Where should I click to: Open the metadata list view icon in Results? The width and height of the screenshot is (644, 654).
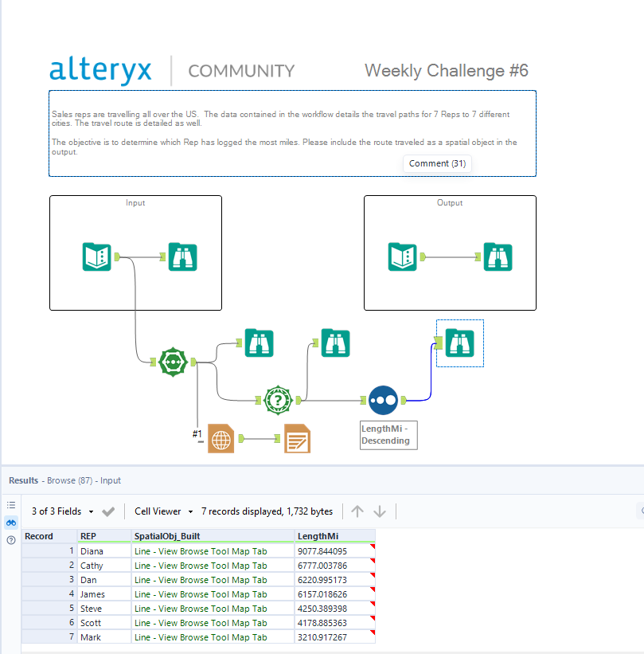pos(11,505)
